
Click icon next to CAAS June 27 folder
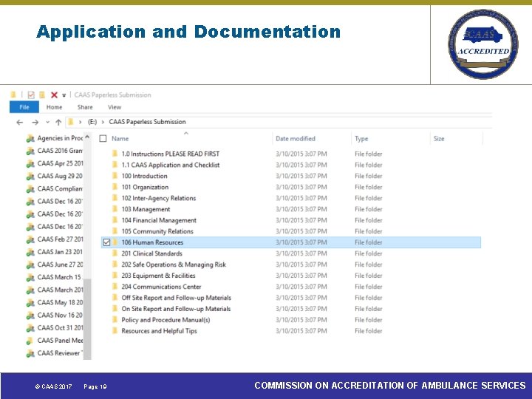[30, 265]
